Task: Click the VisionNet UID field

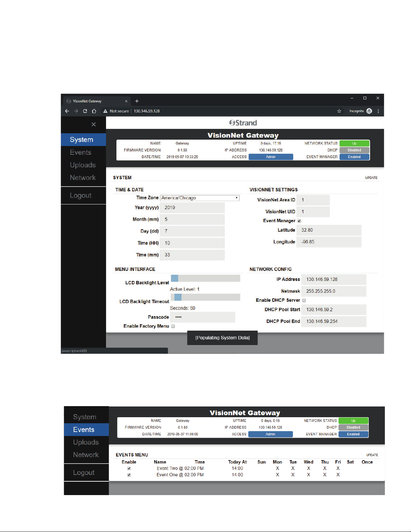Action: pos(313,212)
